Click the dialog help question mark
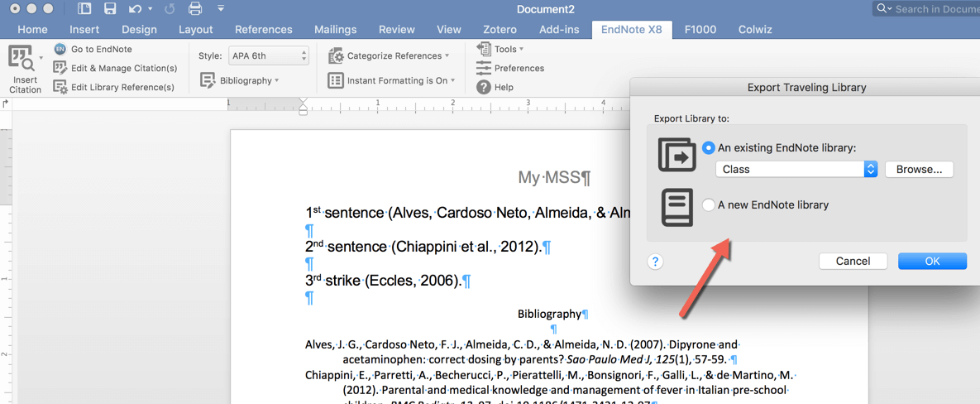 coord(657,262)
